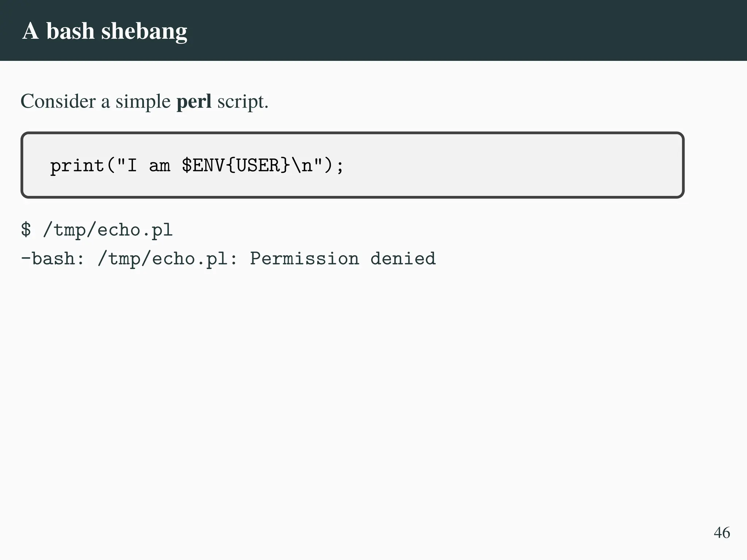This screenshot has height=560, width=747.
Task: Click the "$" shell prompt symbol
Action: tap(26, 230)
